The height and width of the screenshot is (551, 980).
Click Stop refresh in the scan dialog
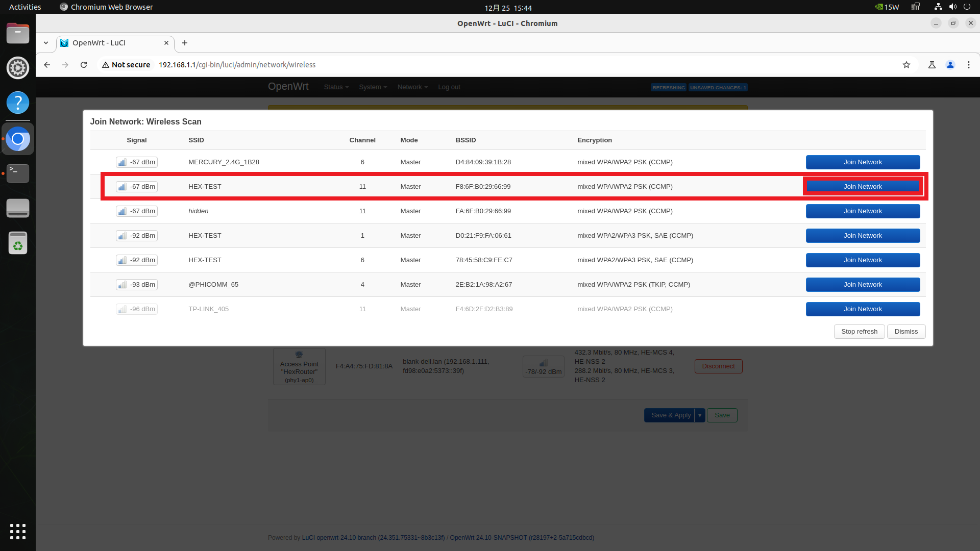859,332
